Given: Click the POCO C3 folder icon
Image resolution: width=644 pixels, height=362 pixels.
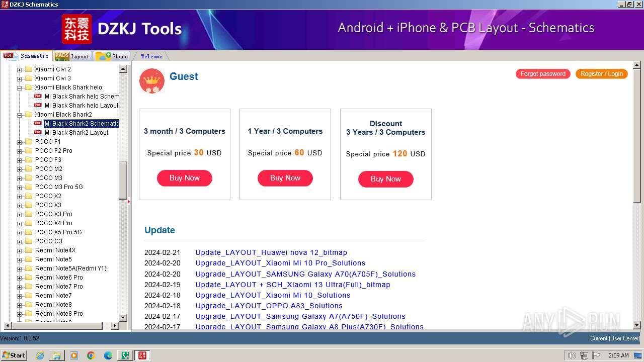Looking at the screenshot, I should pyautogui.click(x=29, y=241).
